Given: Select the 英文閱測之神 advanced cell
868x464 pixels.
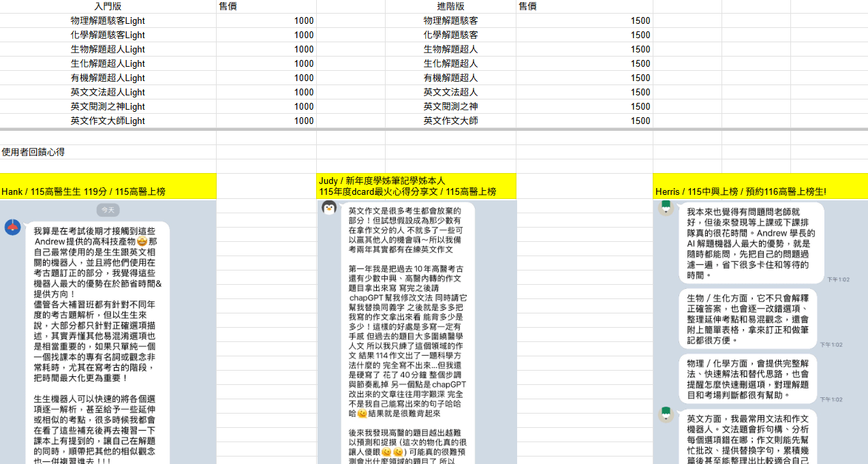Looking at the screenshot, I should coord(450,106).
